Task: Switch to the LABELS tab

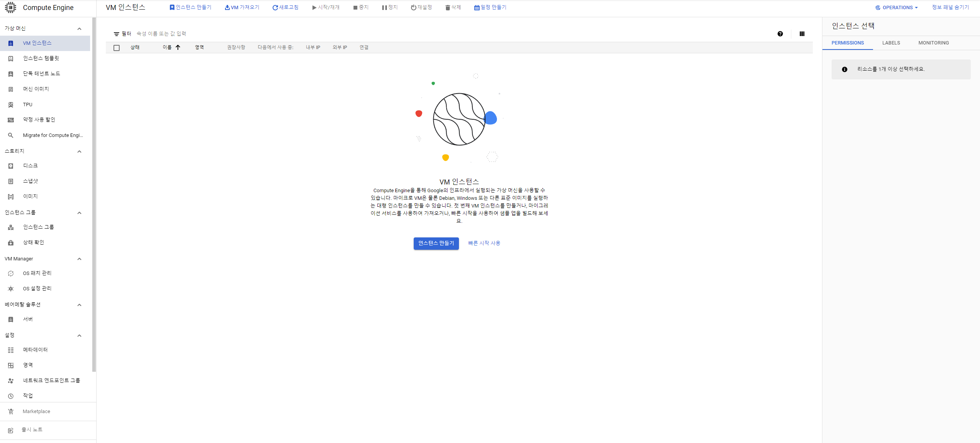Action: click(891, 43)
